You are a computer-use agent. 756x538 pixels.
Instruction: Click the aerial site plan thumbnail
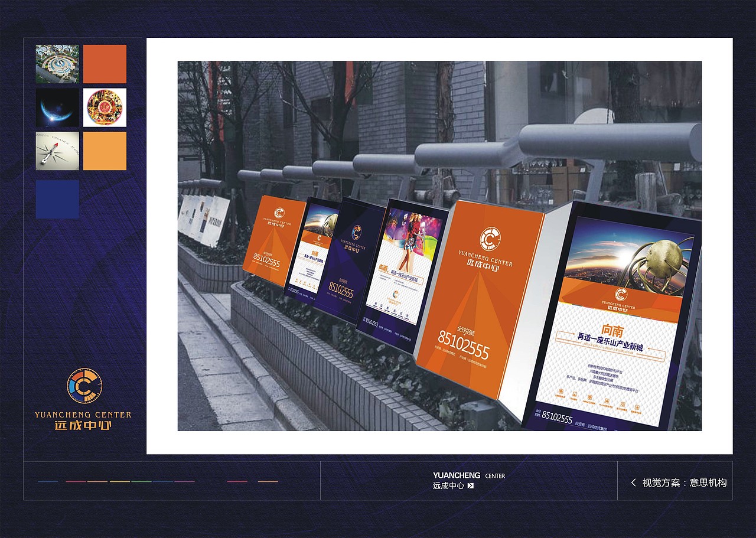click(57, 64)
